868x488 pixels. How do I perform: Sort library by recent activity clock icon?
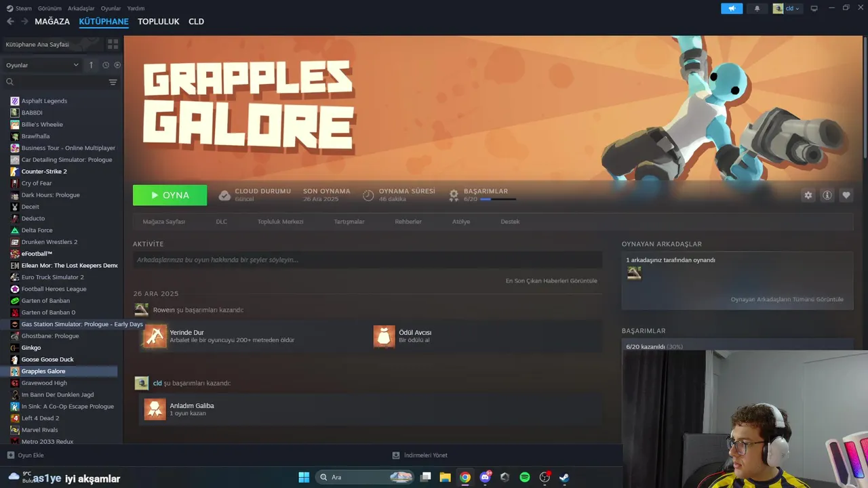coord(106,65)
